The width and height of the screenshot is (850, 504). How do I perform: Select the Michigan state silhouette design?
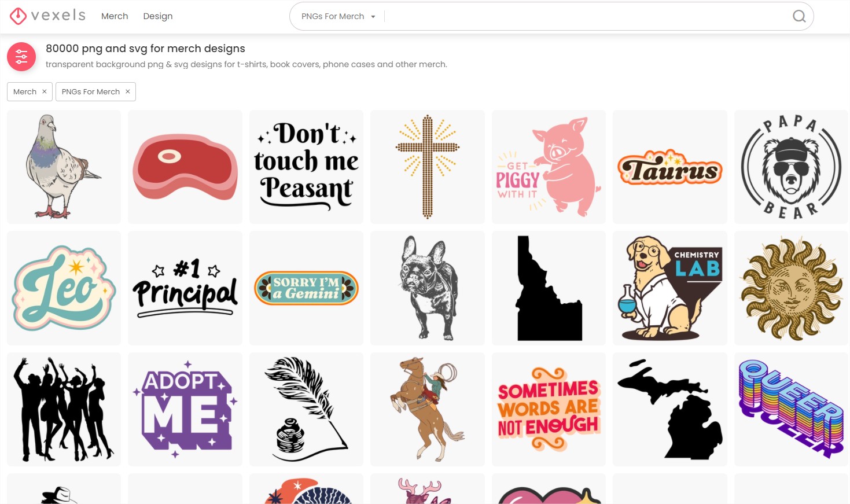click(x=670, y=409)
